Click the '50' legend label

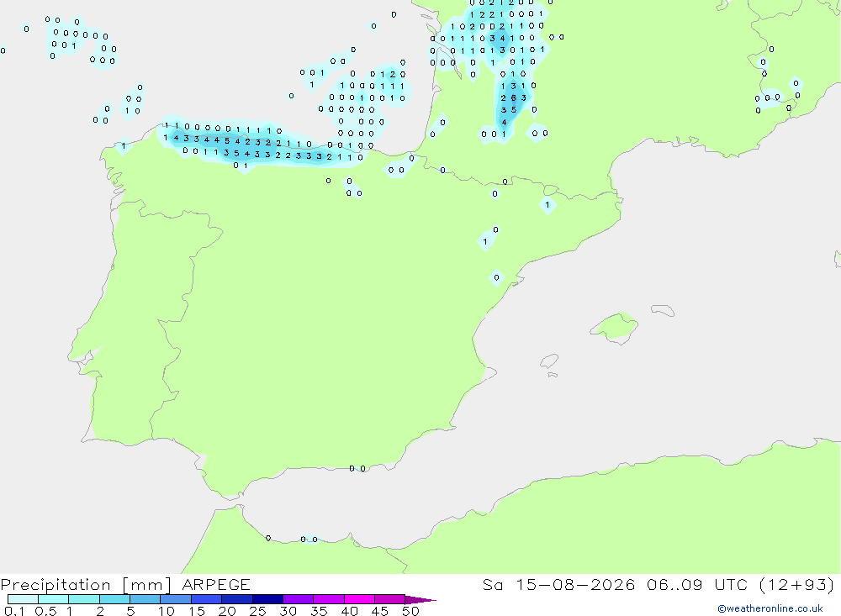pyautogui.click(x=410, y=611)
